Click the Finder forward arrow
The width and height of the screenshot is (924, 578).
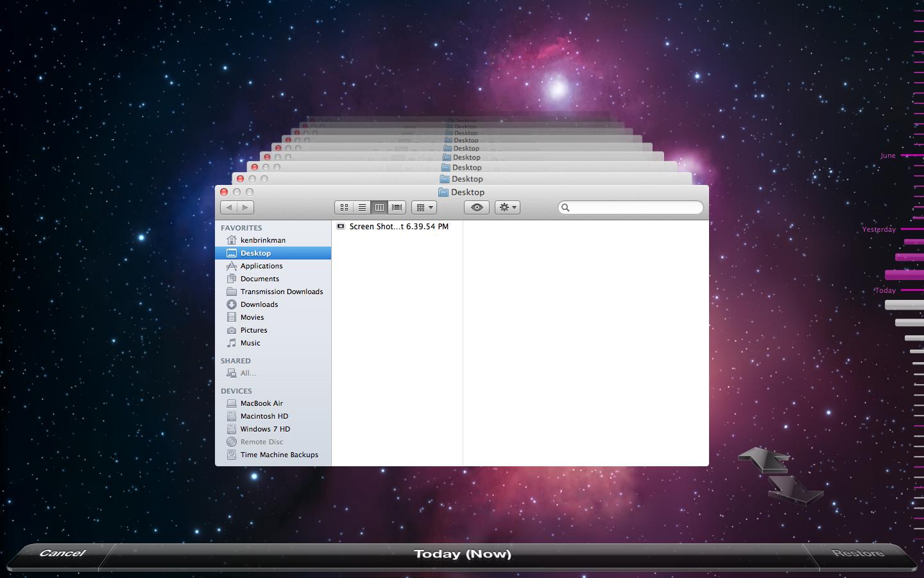pos(246,207)
